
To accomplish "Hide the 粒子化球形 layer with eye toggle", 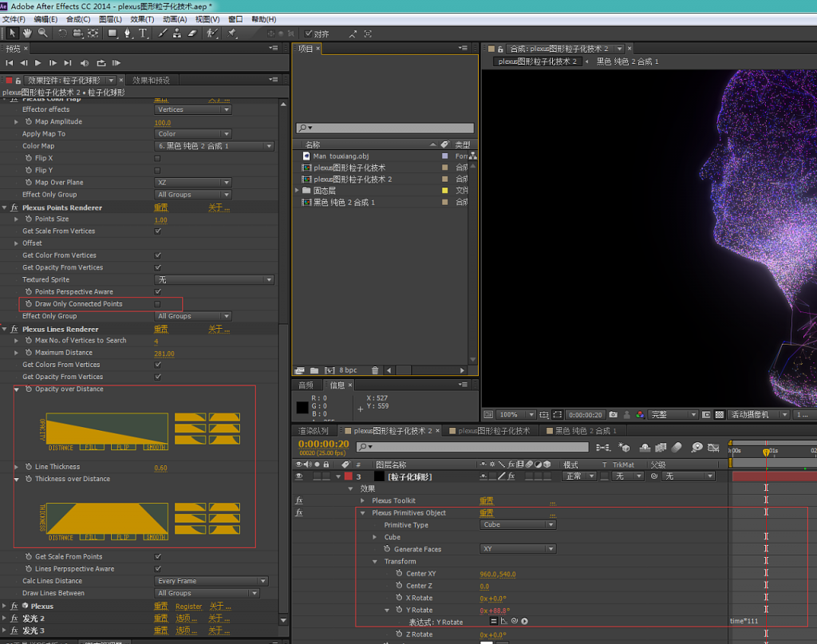I will click(x=300, y=476).
